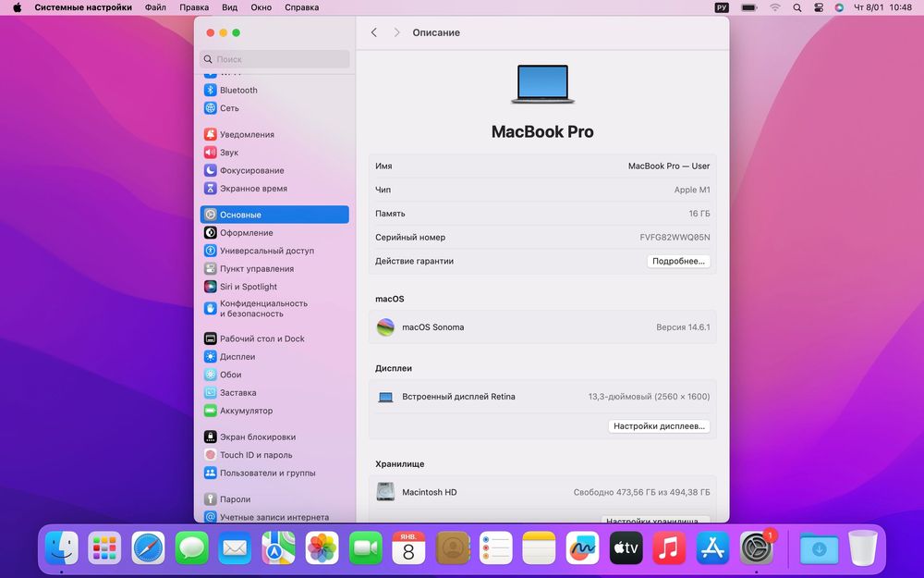Image resolution: width=924 pixels, height=578 pixels.
Task: Open Spotlight search in menu bar
Action: coord(796,7)
